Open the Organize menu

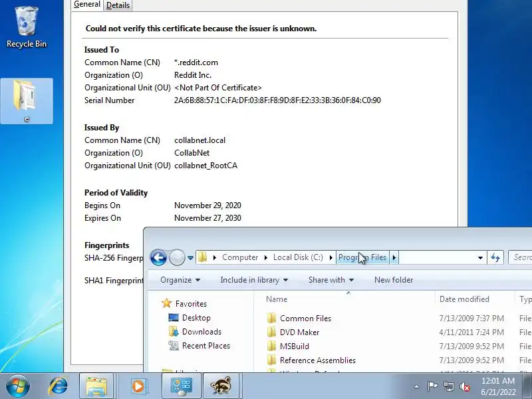tap(180, 280)
